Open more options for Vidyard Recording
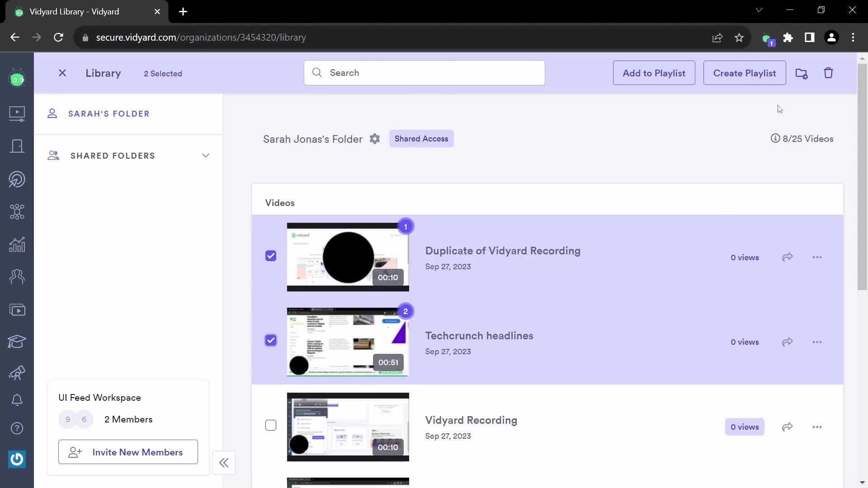 (x=817, y=427)
